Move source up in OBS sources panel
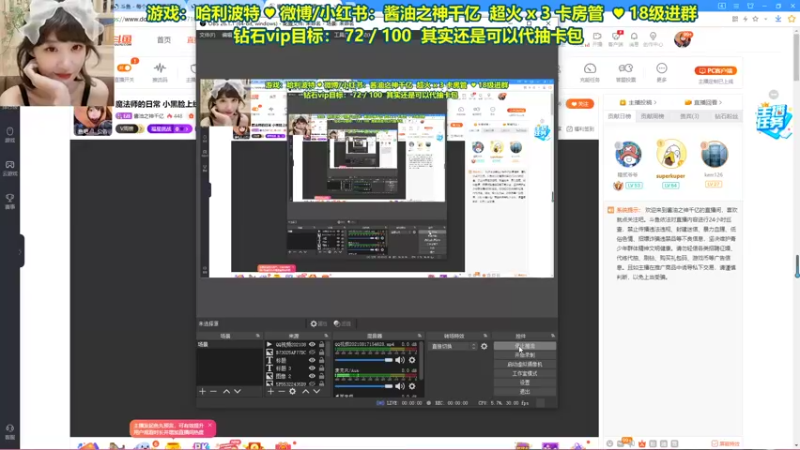The width and height of the screenshot is (800, 450). (x=306, y=391)
